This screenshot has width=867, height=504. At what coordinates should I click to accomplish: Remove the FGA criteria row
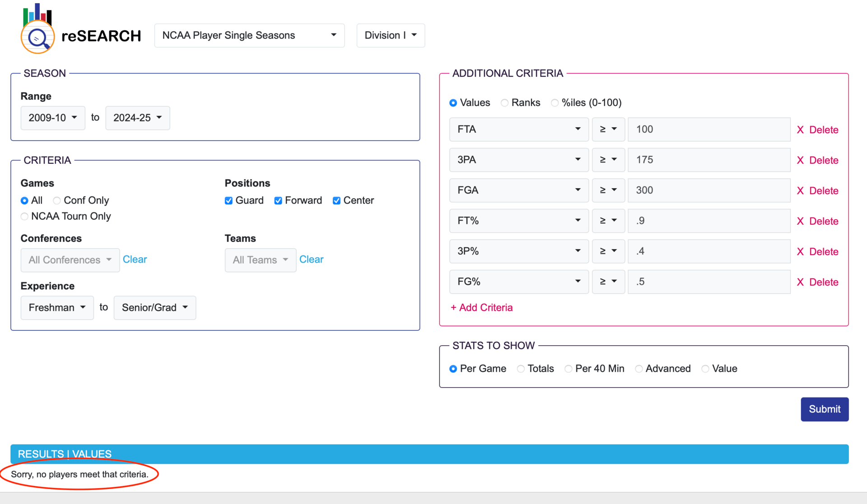(x=817, y=191)
